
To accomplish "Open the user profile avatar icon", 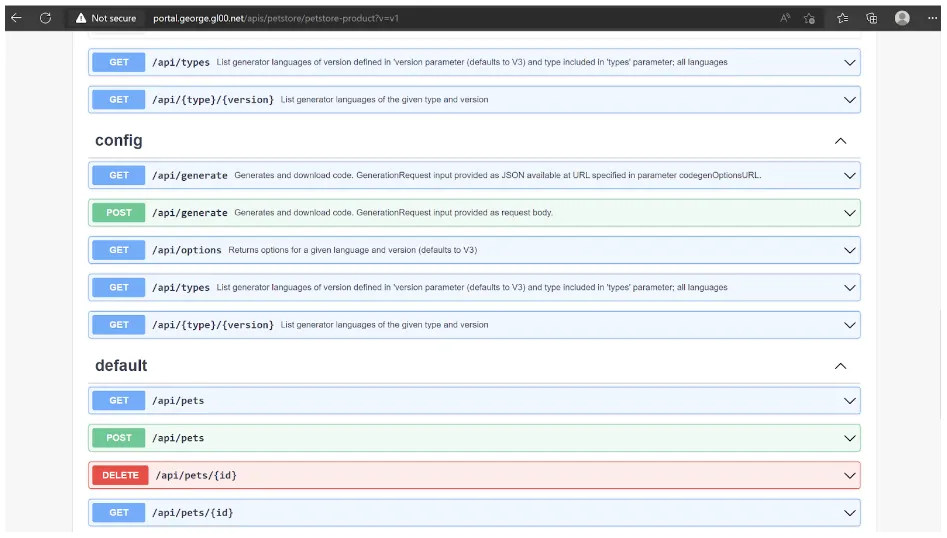I will pos(902,18).
